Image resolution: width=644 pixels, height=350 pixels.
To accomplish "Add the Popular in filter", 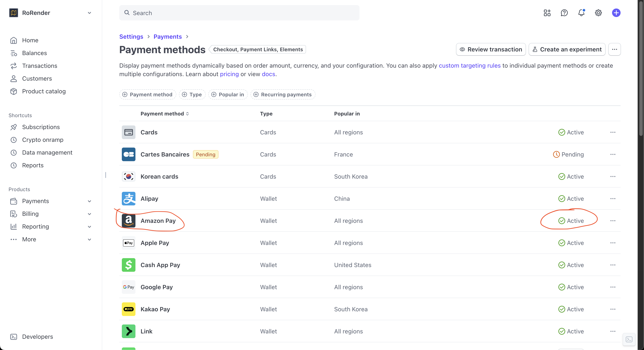I will click(228, 95).
